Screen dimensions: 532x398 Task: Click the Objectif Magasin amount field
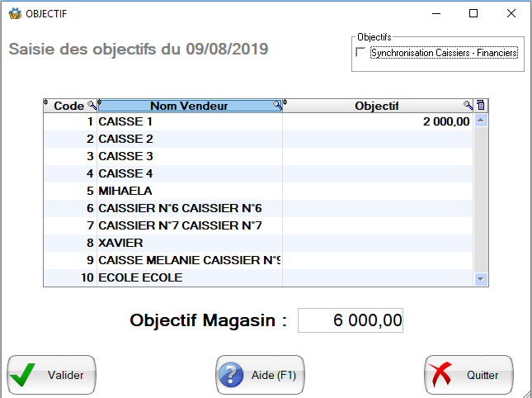pyautogui.click(x=350, y=321)
